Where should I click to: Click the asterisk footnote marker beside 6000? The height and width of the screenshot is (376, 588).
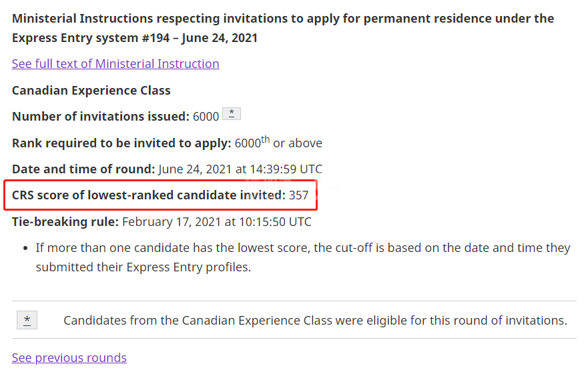232,113
